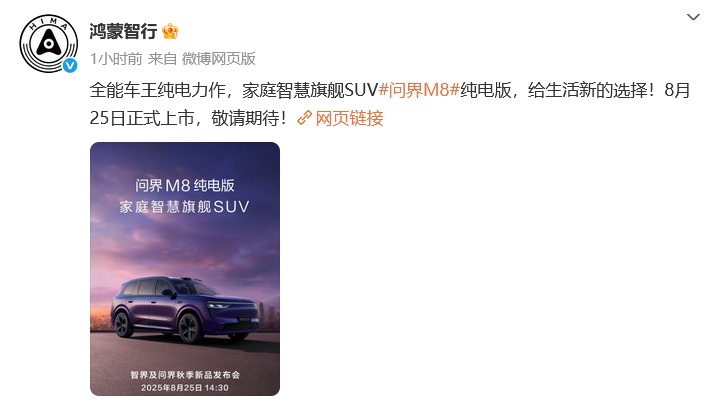The height and width of the screenshot is (403, 710).
Task: Click the post text 全能车王纯电力作
Action: coord(157,90)
